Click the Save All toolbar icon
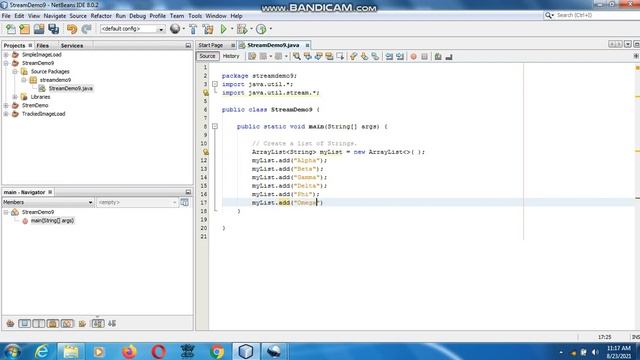 [53, 29]
